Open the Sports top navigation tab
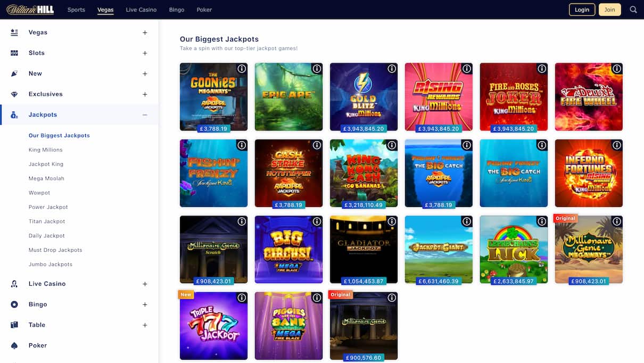 76,10
